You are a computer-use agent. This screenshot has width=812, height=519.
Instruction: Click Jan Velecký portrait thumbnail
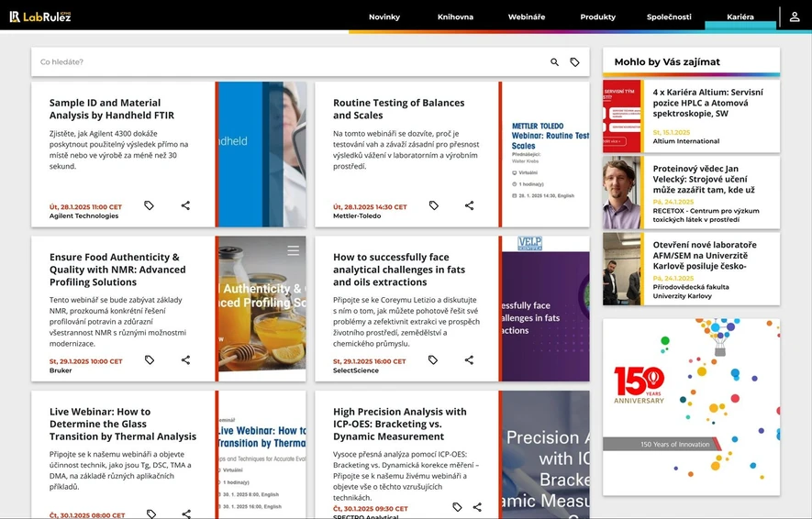(621, 193)
